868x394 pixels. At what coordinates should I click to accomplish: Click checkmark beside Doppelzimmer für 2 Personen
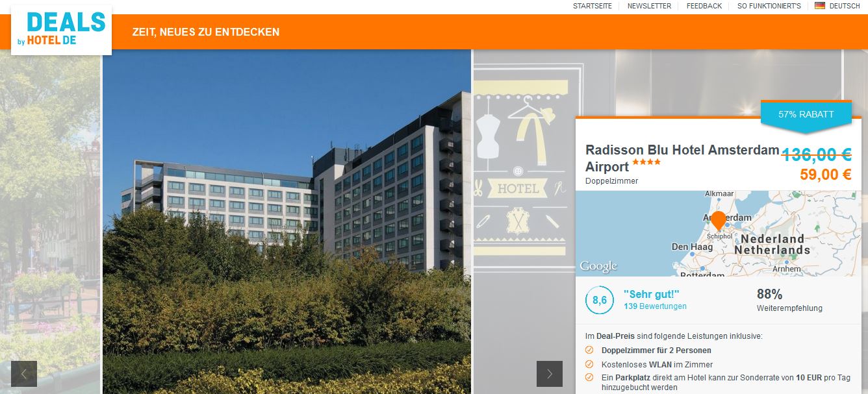589,350
